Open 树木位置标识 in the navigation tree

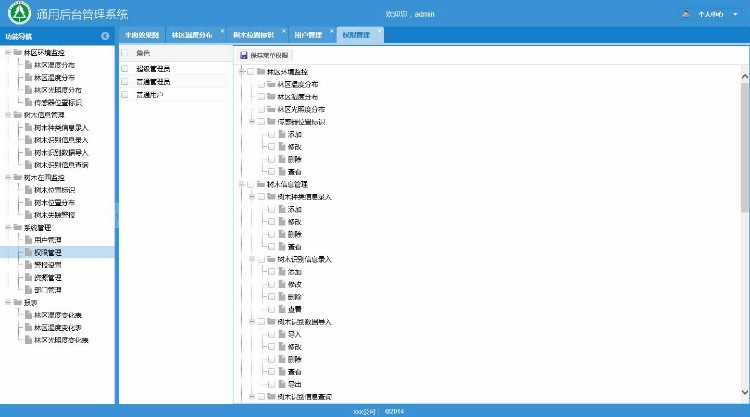pyautogui.click(x=55, y=190)
